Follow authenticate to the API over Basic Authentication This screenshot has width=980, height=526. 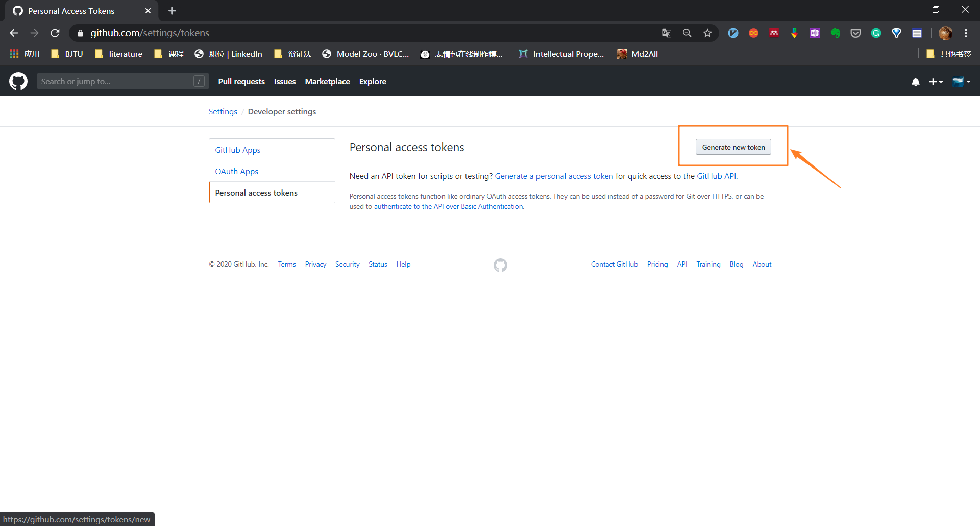(x=448, y=207)
